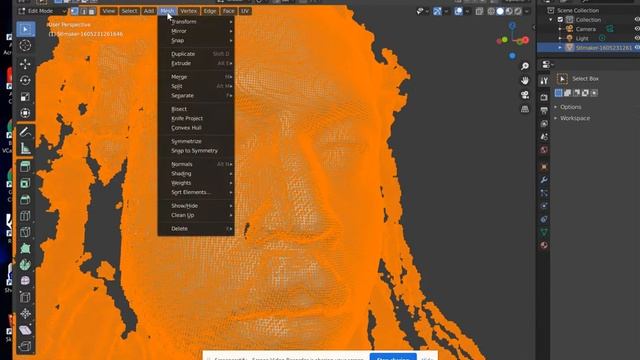
Task: Open the World properties tab
Action: coord(544,150)
